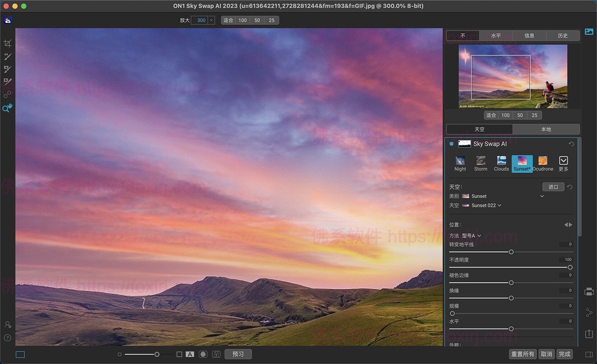The image size is (597, 364).
Task: Click the 不透明度 opacity slider handle
Action: point(570,268)
